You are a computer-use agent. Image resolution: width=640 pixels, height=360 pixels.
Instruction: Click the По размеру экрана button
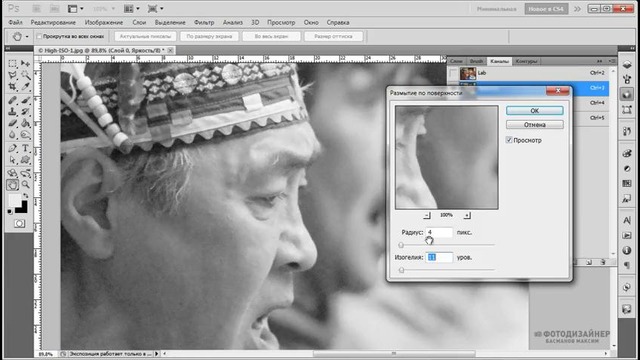click(209, 36)
